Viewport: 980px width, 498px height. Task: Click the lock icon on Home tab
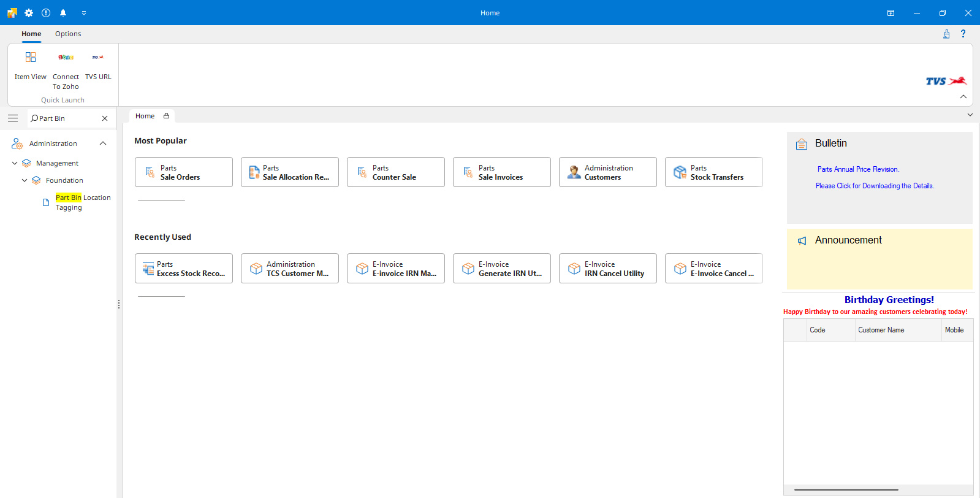(166, 116)
